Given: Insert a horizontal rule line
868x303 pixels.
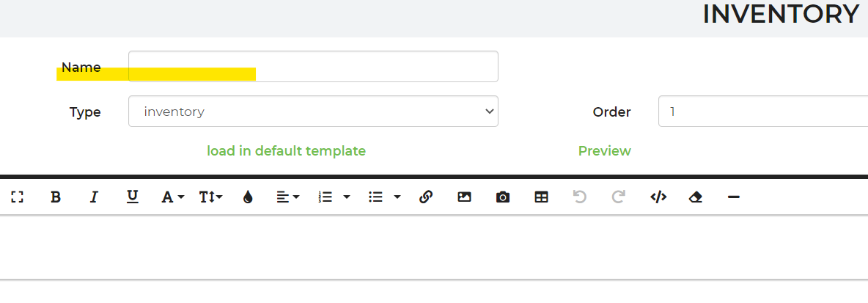Looking at the screenshot, I should click(734, 197).
